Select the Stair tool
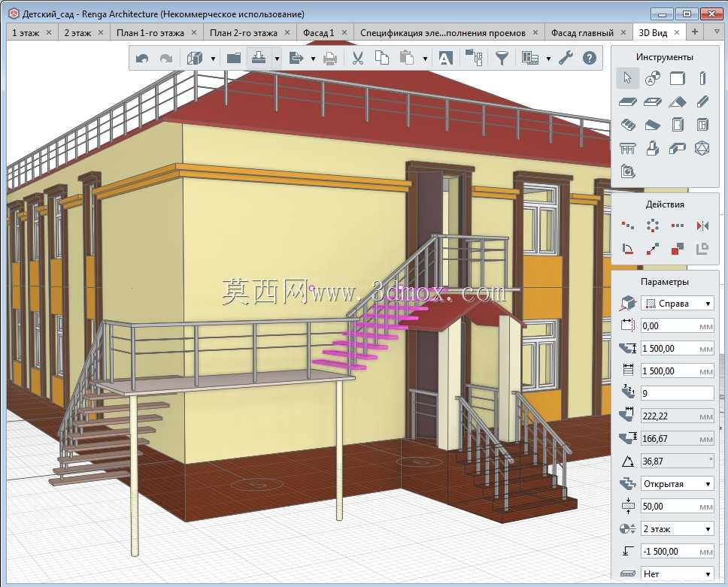This screenshot has height=587, width=728. click(628, 124)
